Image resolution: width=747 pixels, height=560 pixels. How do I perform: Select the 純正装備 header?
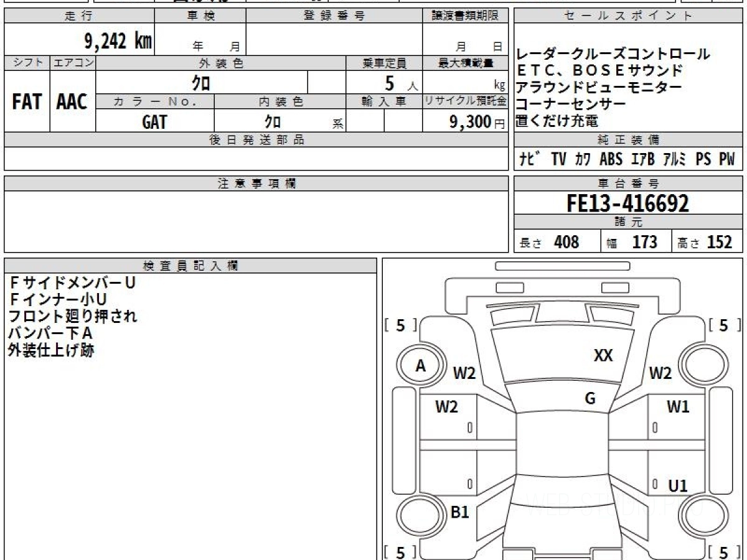point(628,140)
